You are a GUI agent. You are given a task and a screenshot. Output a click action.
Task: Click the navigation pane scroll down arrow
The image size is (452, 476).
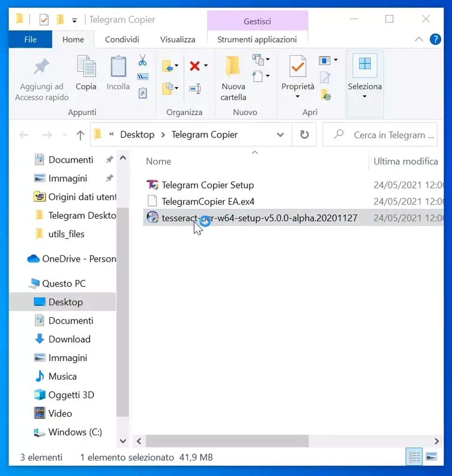[x=123, y=441]
